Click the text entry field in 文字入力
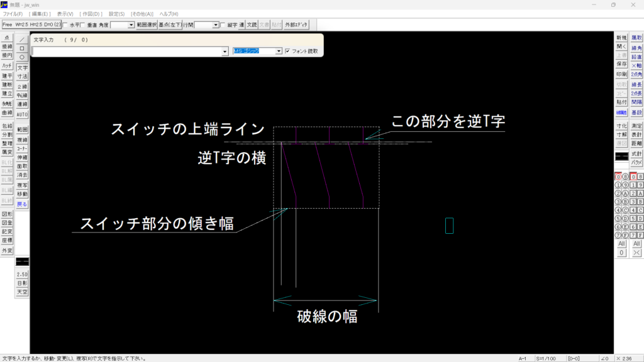The image size is (644, 362). [x=126, y=52]
